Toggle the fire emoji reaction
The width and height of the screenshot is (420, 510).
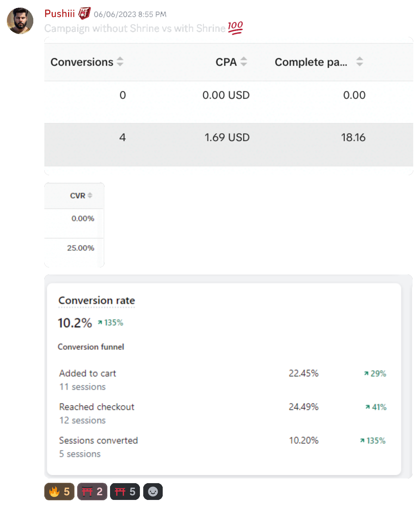point(59,492)
